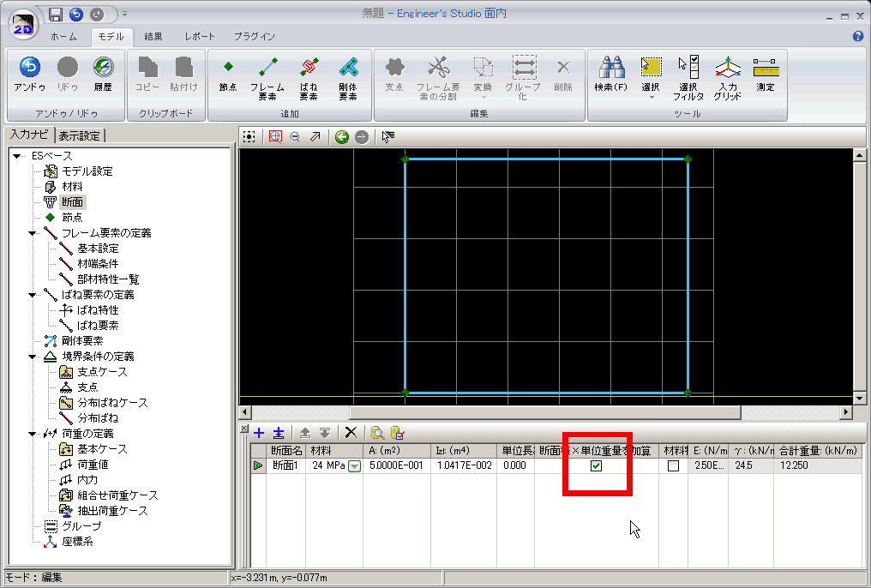Select the 入力ナビ panel tab
Screen dimensions: 871x588
pyautogui.click(x=29, y=135)
